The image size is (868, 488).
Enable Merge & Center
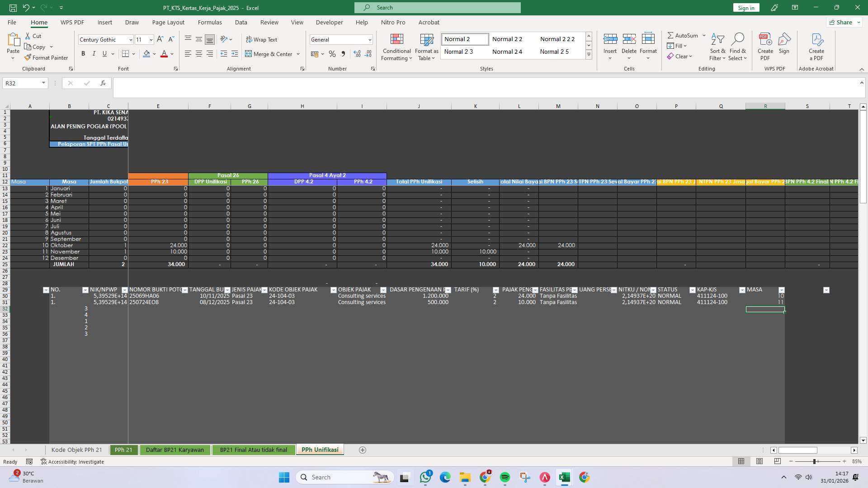270,54
